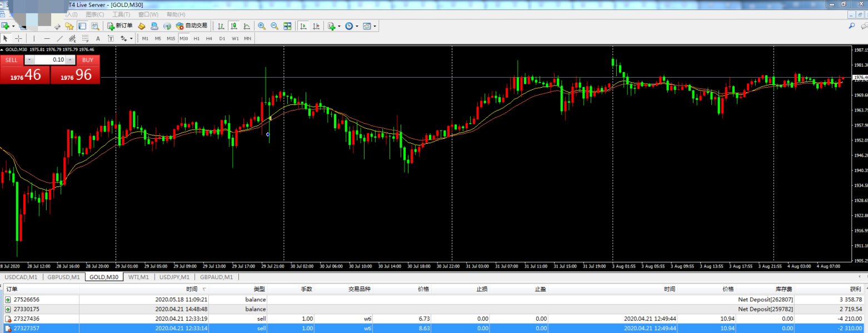Enable chart auto scroll icon
Image resolution: width=868 pixels, height=333 pixels.
coord(303,26)
